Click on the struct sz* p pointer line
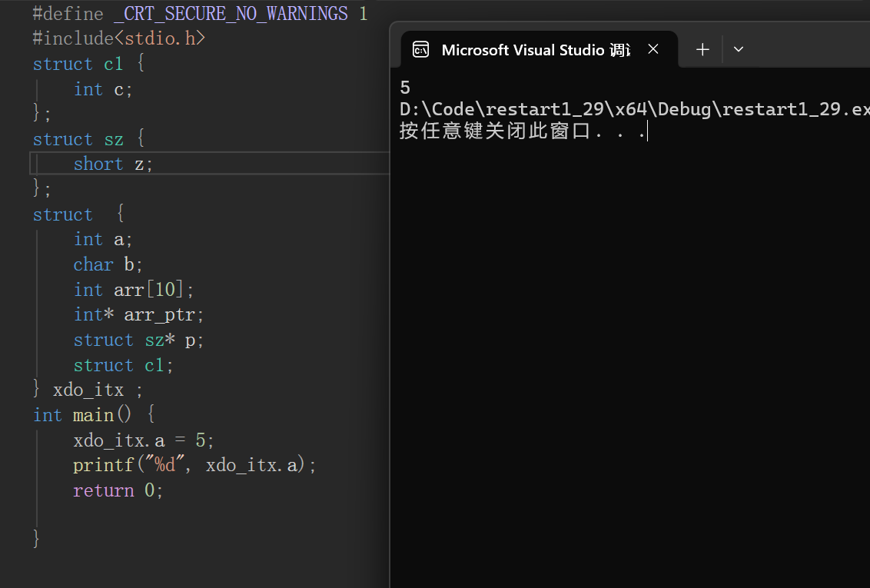Viewport: 870px width, 588px height. [138, 340]
